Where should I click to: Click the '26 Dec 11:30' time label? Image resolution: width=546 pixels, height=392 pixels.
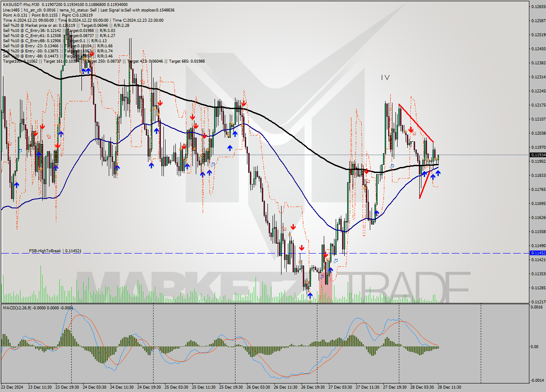coord(286,387)
